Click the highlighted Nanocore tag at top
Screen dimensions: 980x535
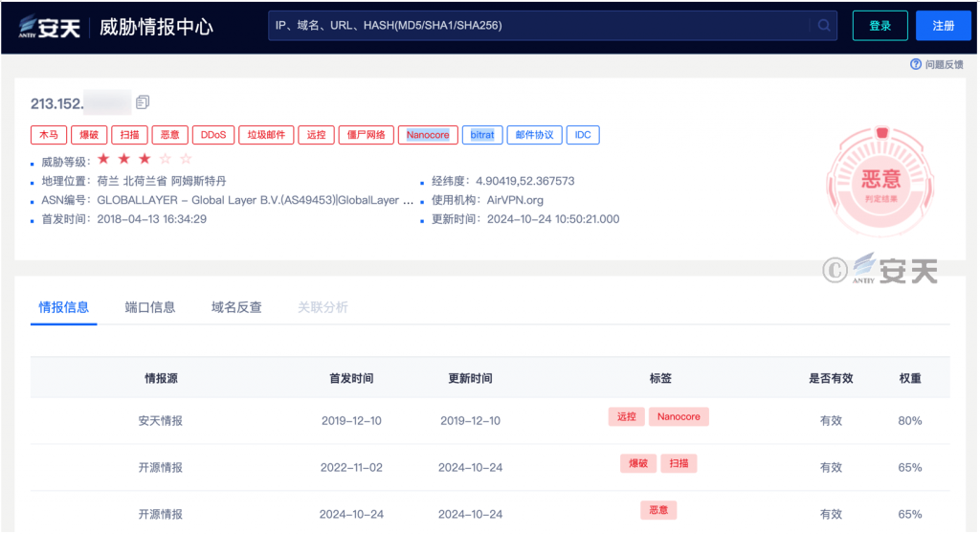coord(428,135)
